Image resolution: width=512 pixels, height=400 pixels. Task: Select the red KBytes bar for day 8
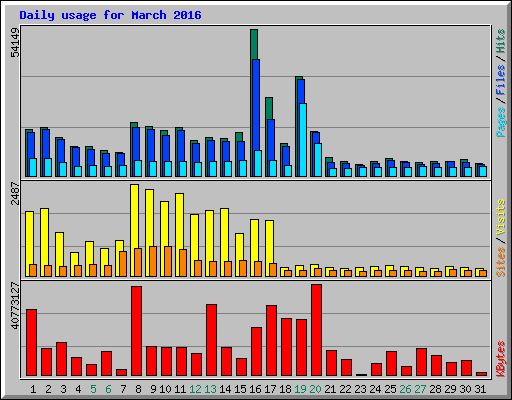[x=136, y=331]
